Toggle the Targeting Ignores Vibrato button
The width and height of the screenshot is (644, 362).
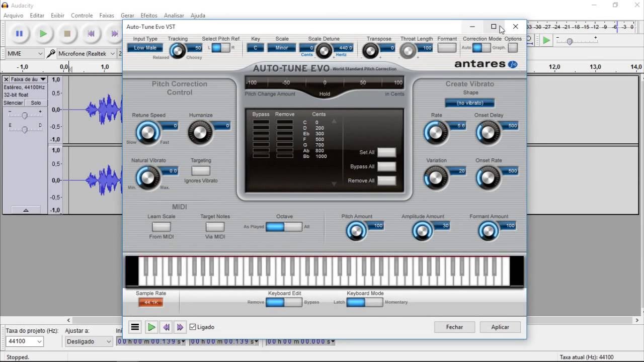(201, 171)
